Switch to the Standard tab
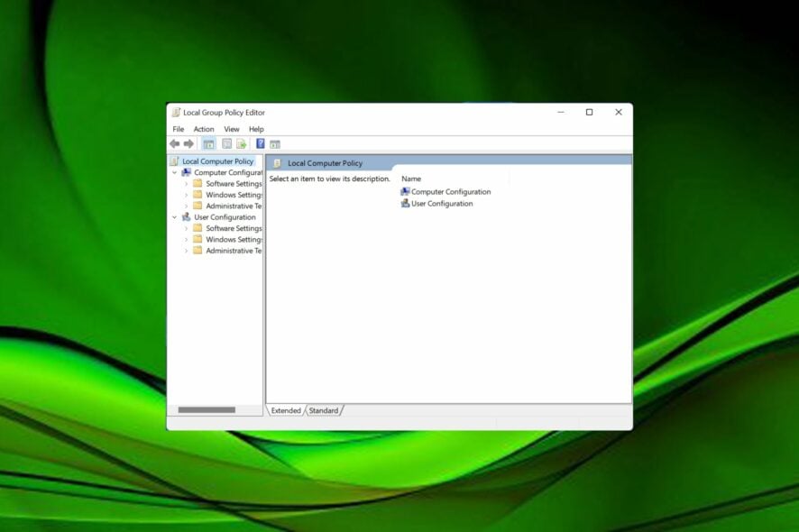The width and height of the screenshot is (799, 532). pyautogui.click(x=324, y=410)
